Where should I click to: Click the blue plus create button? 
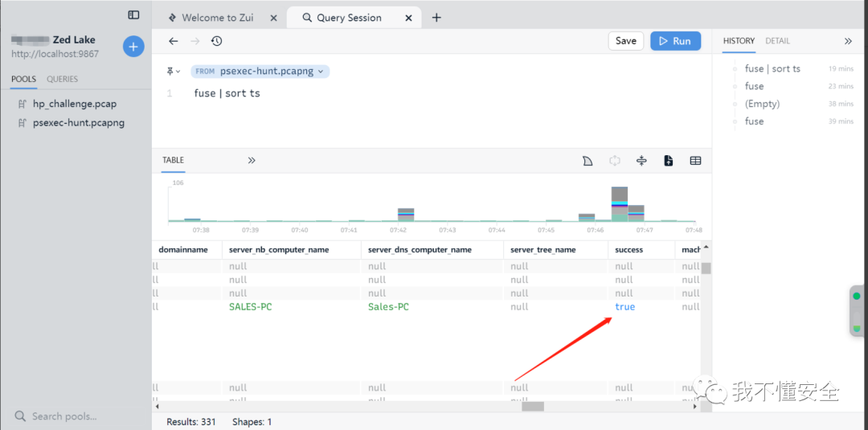tap(133, 47)
